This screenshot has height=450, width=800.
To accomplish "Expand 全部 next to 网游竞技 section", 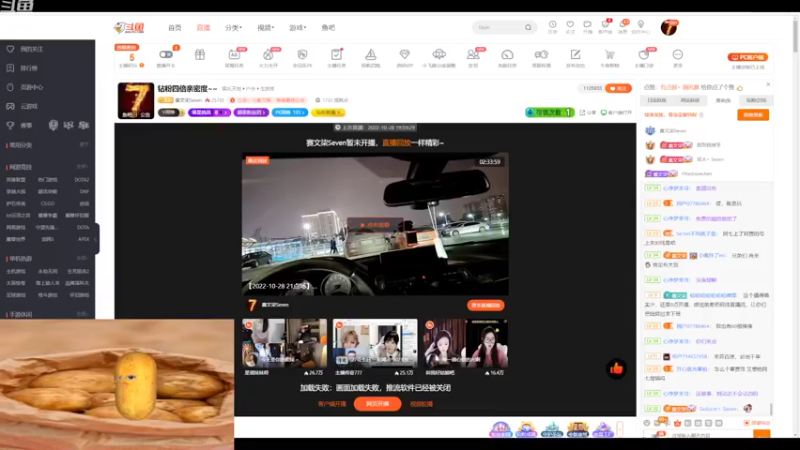I will (82, 167).
